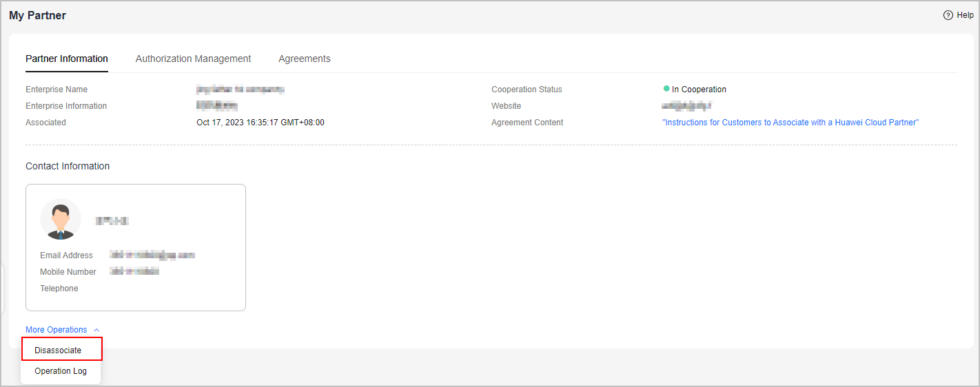Click the Contact Information heading
This screenshot has width=980, height=387.
pyautogui.click(x=68, y=166)
